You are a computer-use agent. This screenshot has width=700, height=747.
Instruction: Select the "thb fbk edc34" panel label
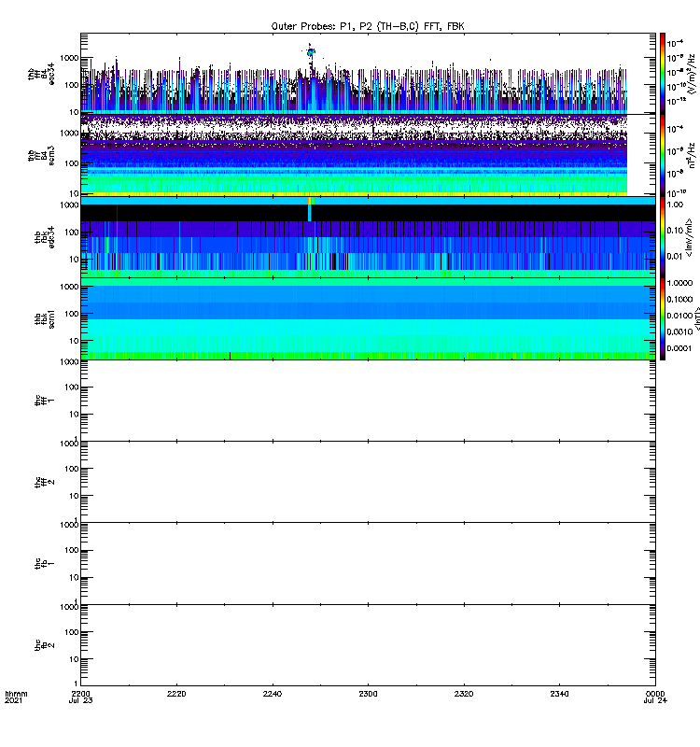(x=45, y=237)
